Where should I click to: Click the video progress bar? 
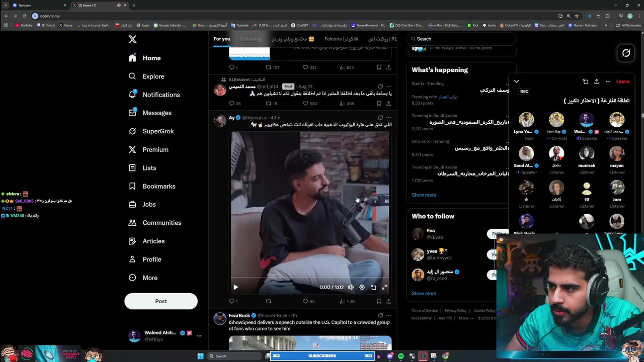(x=310, y=278)
